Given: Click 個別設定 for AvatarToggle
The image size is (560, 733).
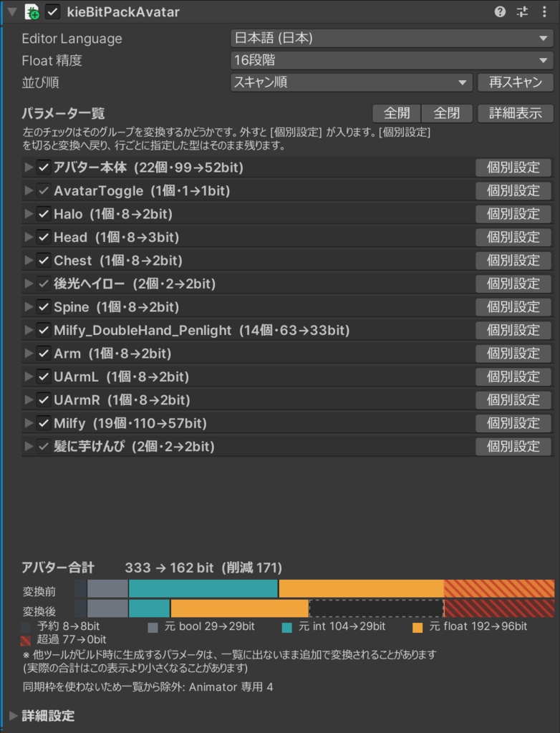Looking at the screenshot, I should 513,190.
